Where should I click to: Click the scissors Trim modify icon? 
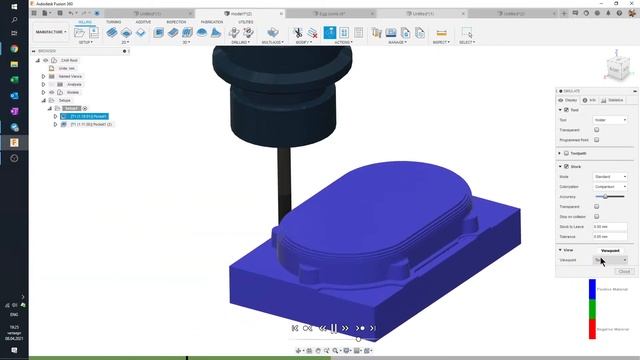[298, 32]
